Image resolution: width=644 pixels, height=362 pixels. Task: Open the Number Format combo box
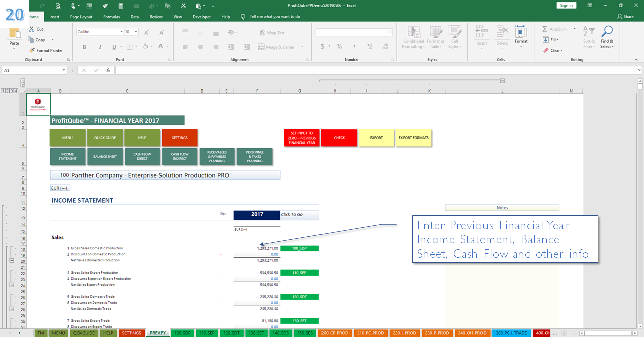(x=355, y=32)
